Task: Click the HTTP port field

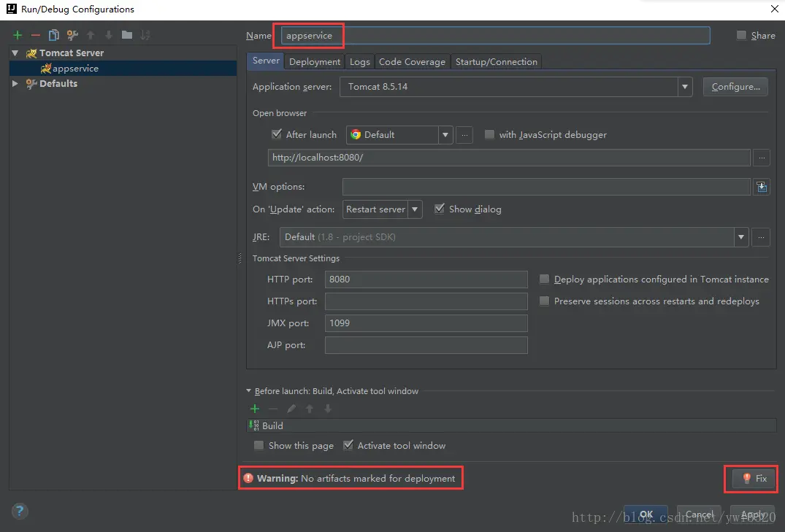Action: pos(426,280)
